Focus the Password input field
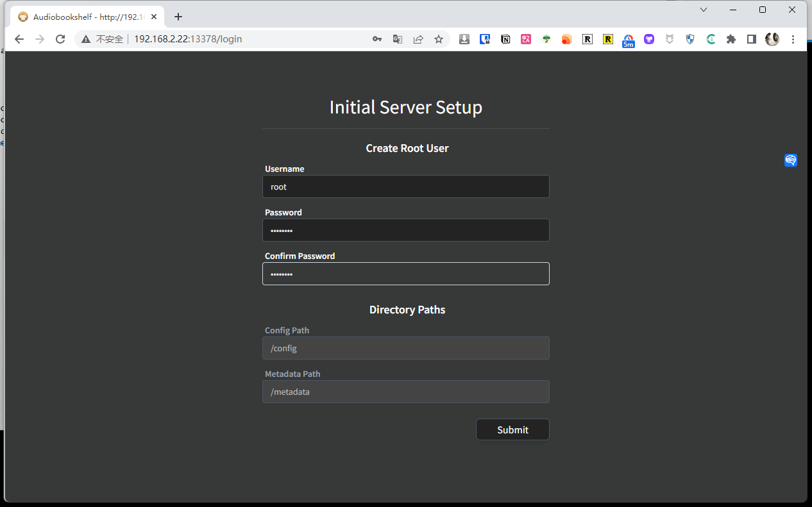Viewport: 812px width, 507px height. point(405,230)
